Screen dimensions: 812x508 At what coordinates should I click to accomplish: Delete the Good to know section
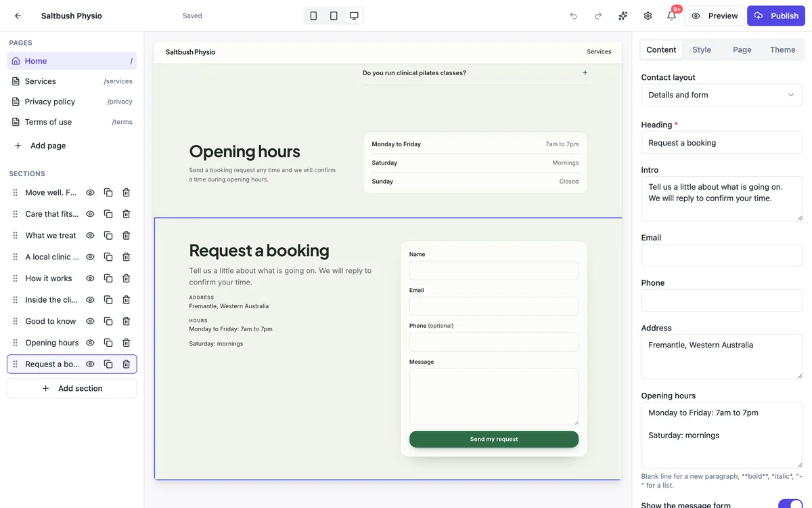(126, 321)
